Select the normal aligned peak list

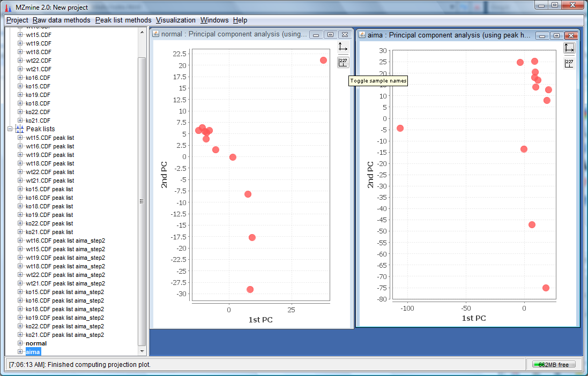36,343
